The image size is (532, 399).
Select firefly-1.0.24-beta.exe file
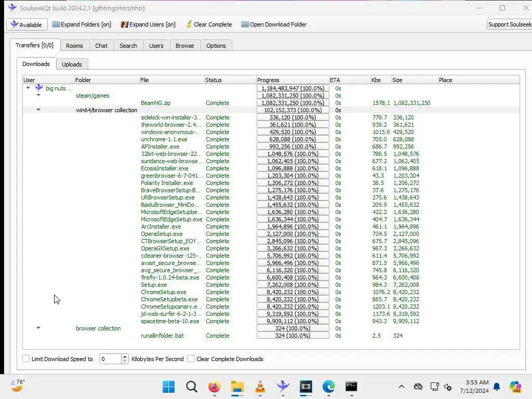170,277
